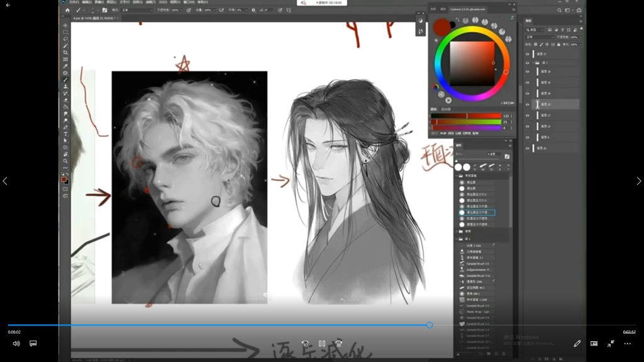Skip forward 30 seconds
The image size is (644, 362).
tap(338, 344)
